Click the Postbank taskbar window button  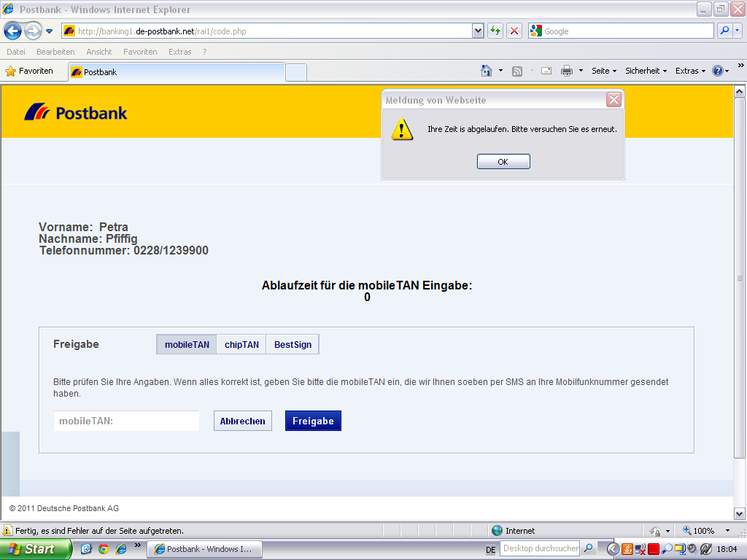205,549
